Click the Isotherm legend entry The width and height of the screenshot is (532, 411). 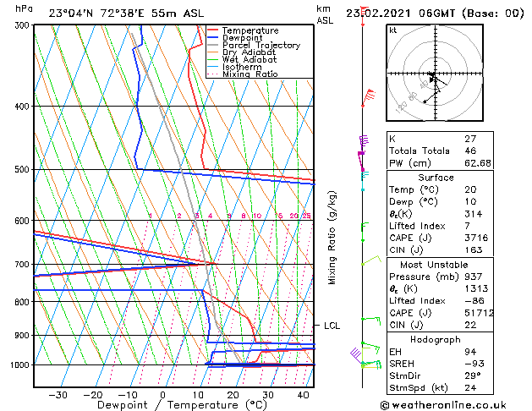coord(234,67)
